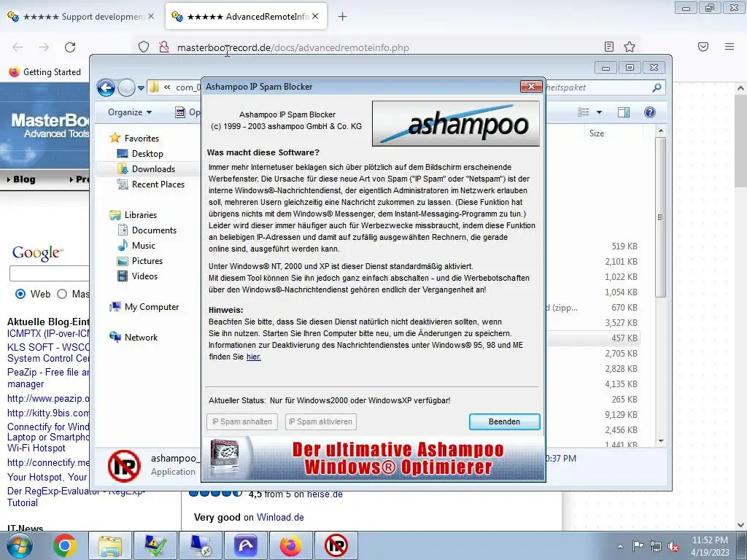Click the Firefox reload button

70,47
